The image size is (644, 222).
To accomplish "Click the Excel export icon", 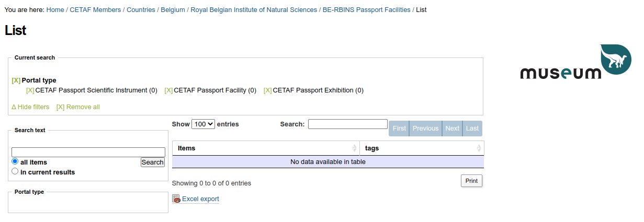I will 176,199.
